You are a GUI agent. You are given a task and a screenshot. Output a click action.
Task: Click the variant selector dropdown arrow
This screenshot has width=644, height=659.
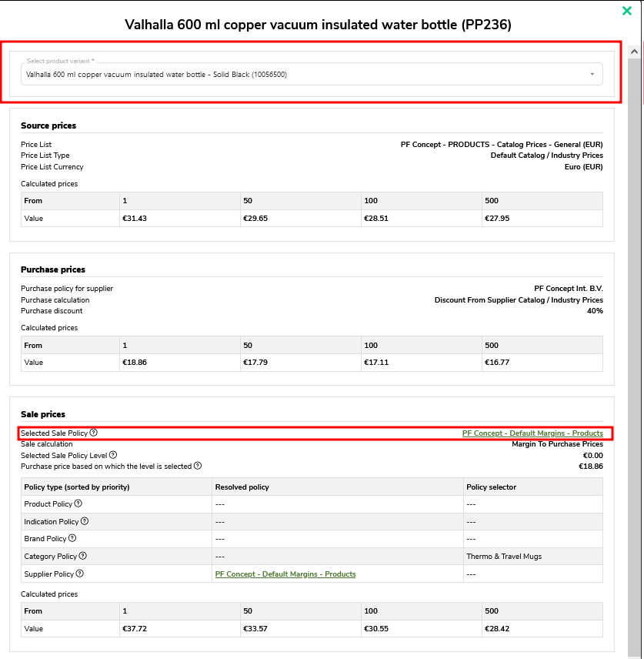(592, 74)
